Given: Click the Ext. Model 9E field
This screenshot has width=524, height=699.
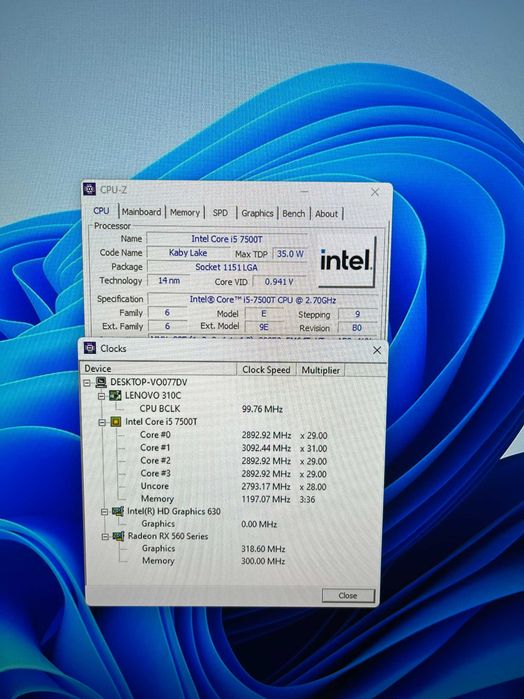Looking at the screenshot, I should tap(264, 327).
